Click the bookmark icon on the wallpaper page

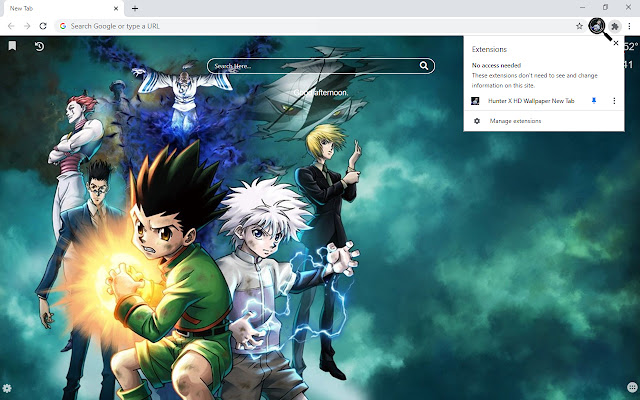[12, 46]
